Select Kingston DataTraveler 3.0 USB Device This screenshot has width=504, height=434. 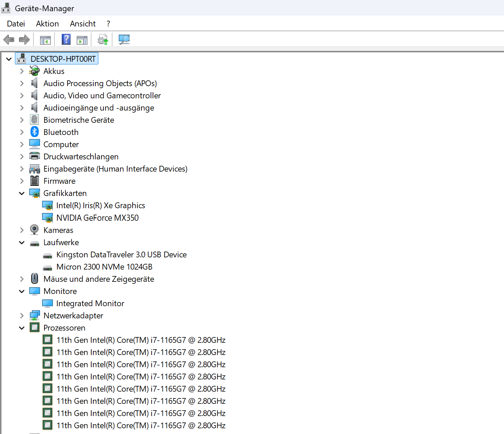[121, 255]
